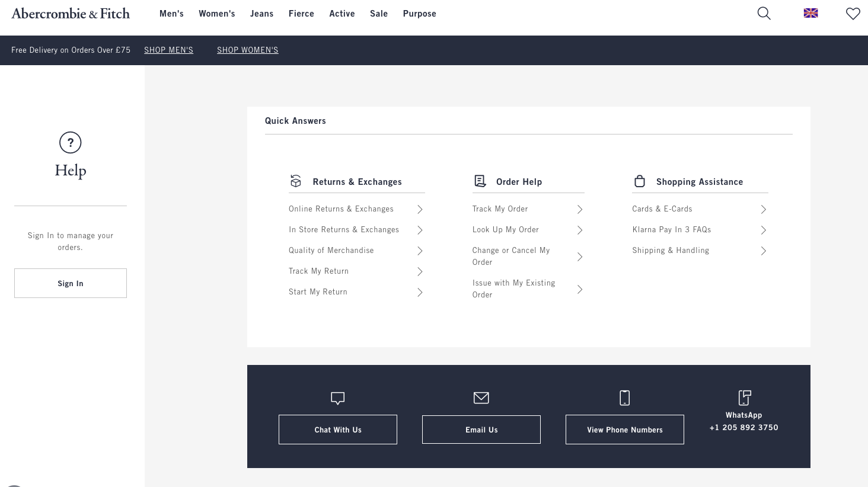Image resolution: width=868 pixels, height=487 pixels.
Task: Click the Sign In button
Action: point(71,283)
